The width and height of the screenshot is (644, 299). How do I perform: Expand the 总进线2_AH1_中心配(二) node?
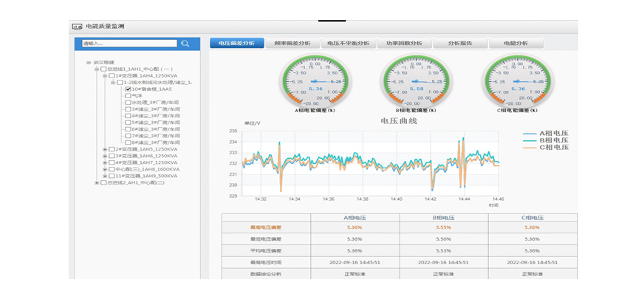click(x=97, y=182)
